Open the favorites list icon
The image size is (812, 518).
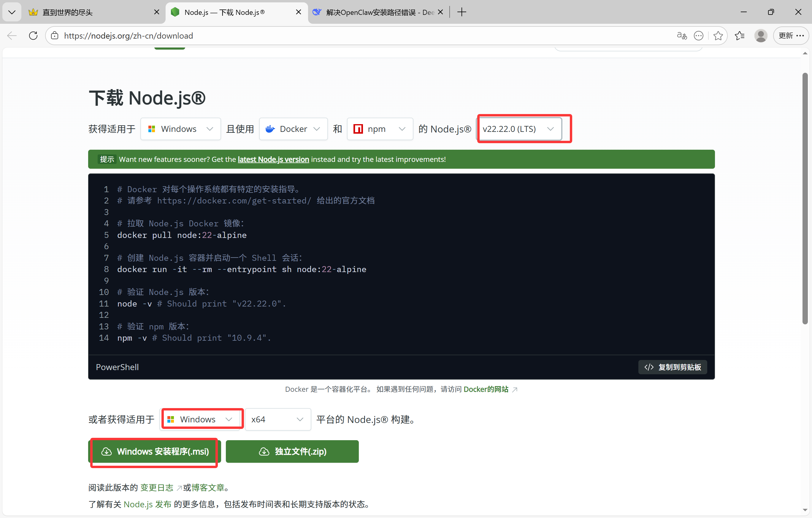tap(740, 35)
